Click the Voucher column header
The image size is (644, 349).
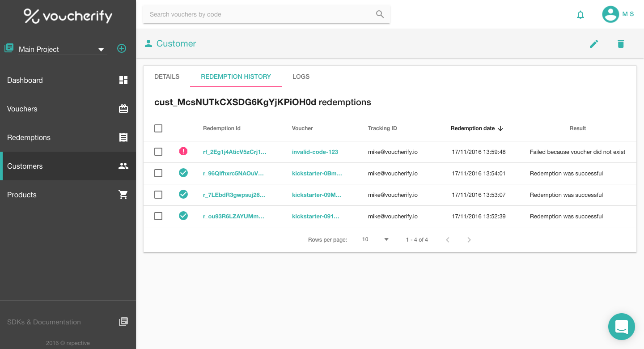(302, 128)
